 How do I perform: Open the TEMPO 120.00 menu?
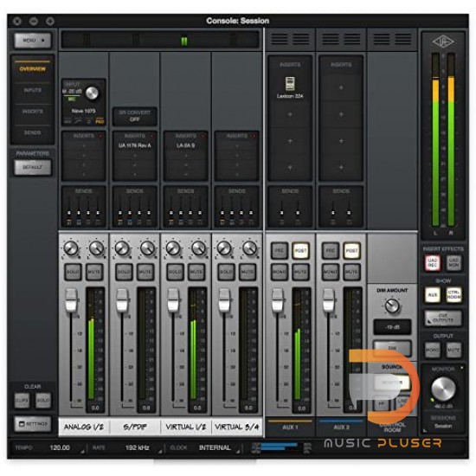click(x=60, y=447)
